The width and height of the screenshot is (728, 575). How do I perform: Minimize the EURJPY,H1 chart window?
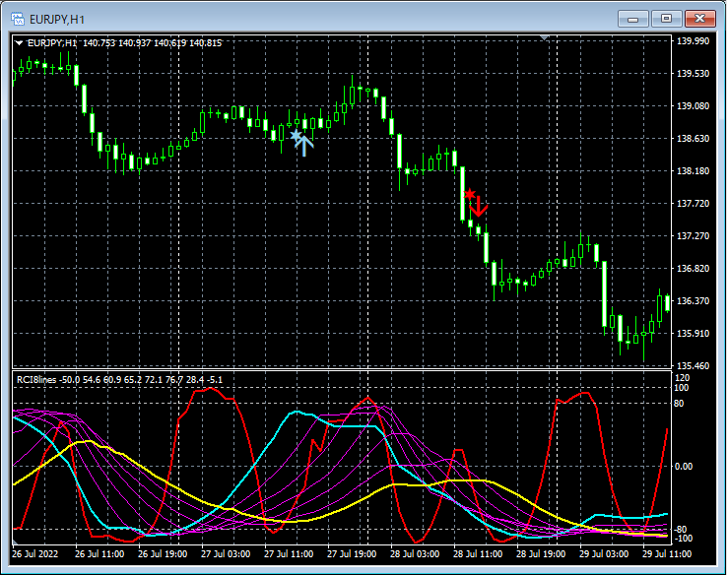(x=632, y=18)
